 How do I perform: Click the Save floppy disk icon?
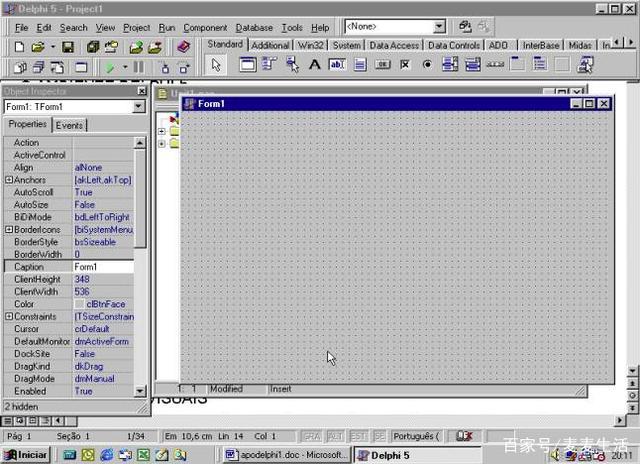pyautogui.click(x=68, y=47)
